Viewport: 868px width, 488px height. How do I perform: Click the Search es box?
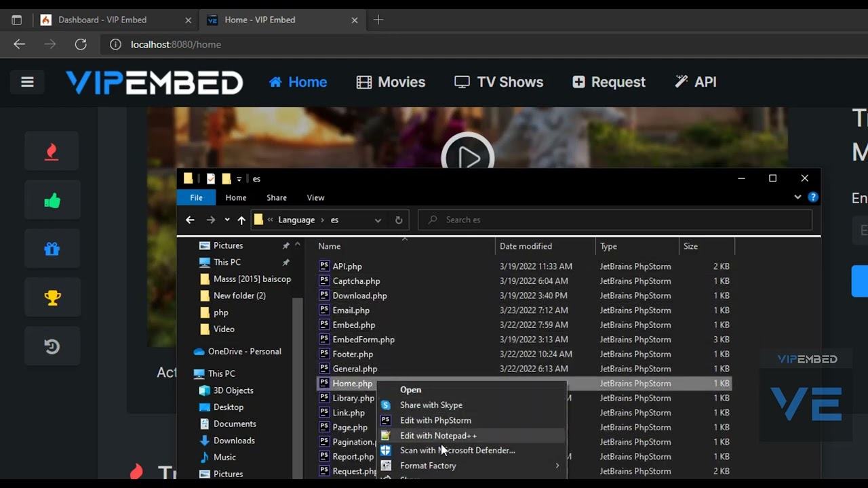pyautogui.click(x=615, y=220)
